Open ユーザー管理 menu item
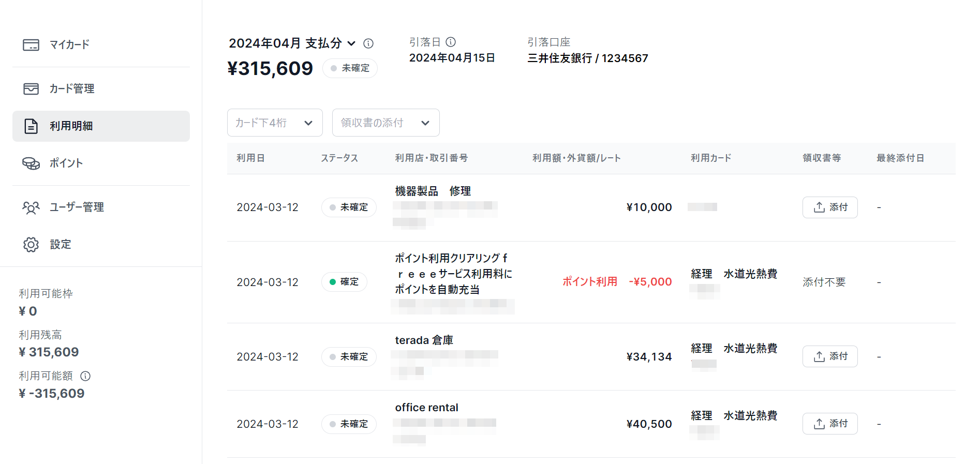 [x=101, y=207]
